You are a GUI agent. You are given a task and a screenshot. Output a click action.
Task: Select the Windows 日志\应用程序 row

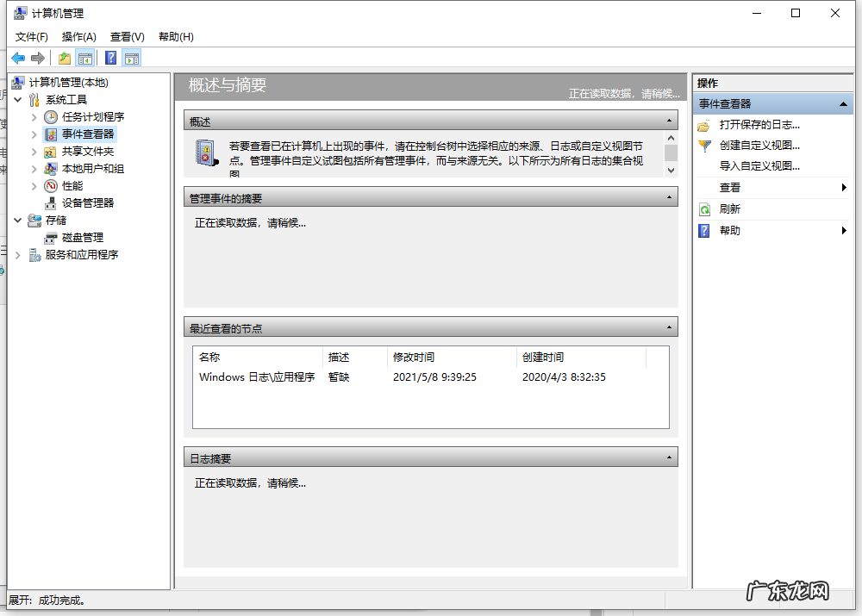[x=259, y=376]
